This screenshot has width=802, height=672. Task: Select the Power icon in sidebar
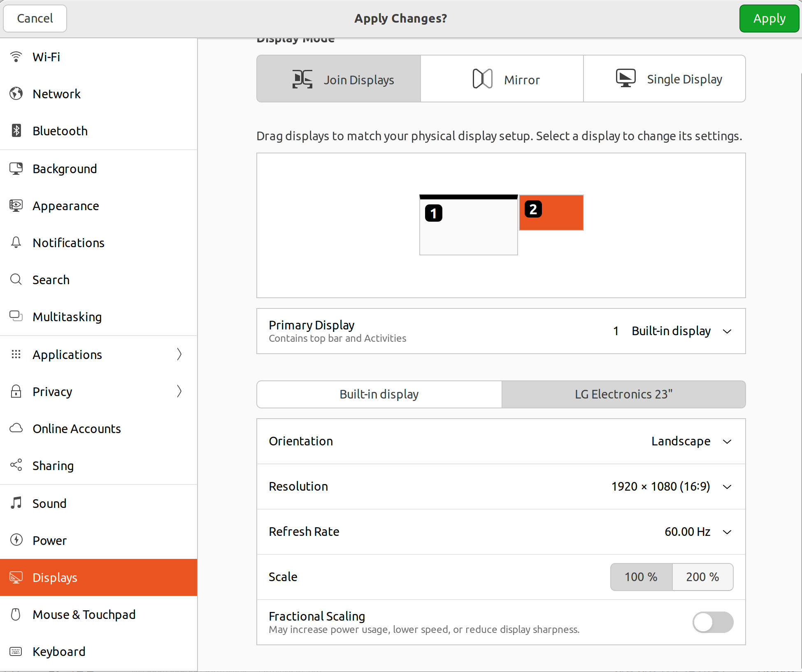tap(16, 540)
